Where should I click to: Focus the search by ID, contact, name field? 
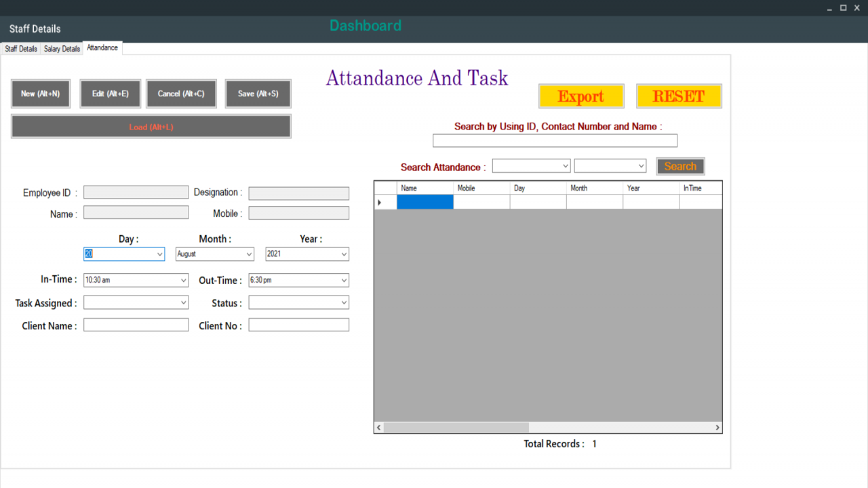pyautogui.click(x=555, y=140)
